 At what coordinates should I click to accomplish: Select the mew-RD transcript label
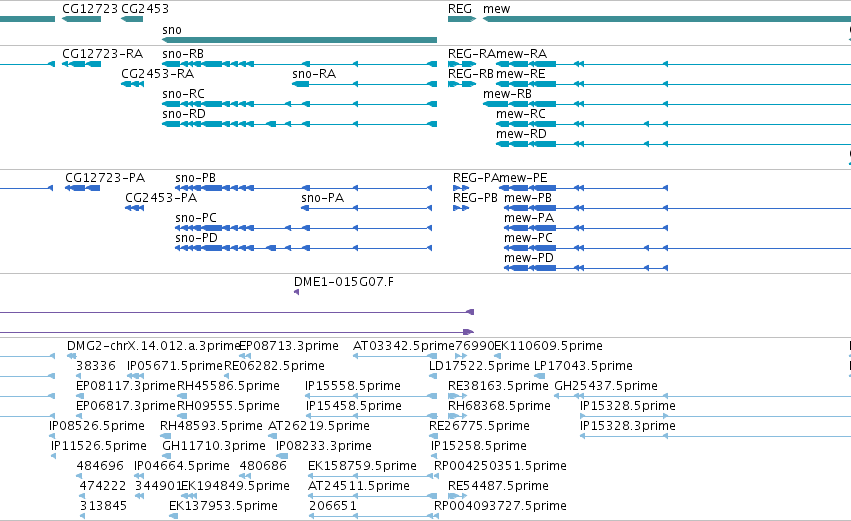521,134
